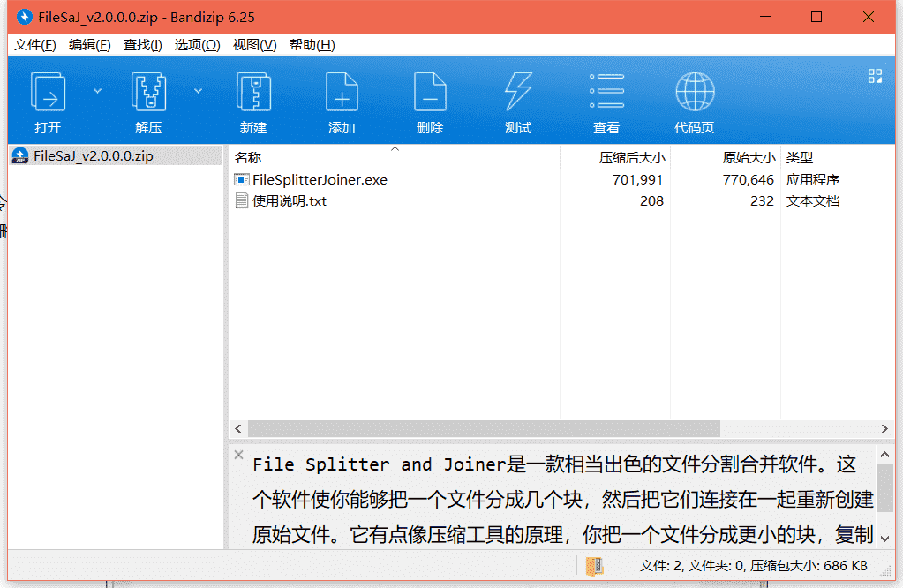The image size is (903, 588).
Task: Minimize the Bandizip window
Action: pos(764,17)
